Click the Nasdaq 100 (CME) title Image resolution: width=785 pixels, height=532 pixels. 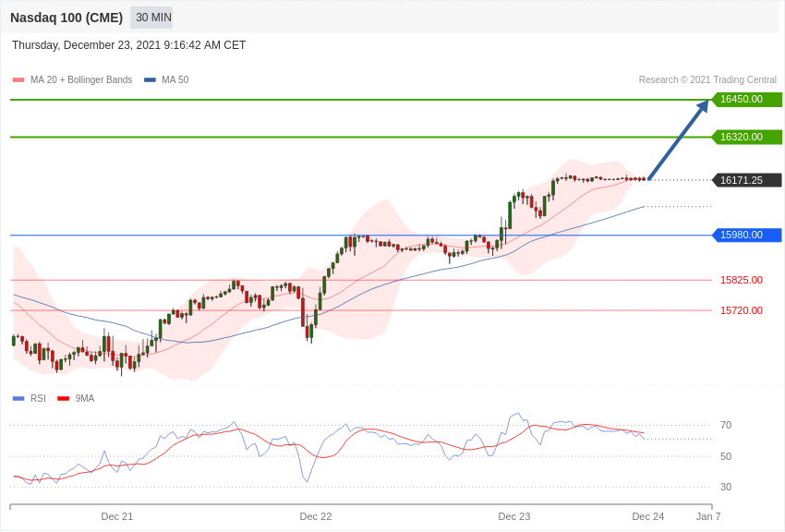coord(66,18)
